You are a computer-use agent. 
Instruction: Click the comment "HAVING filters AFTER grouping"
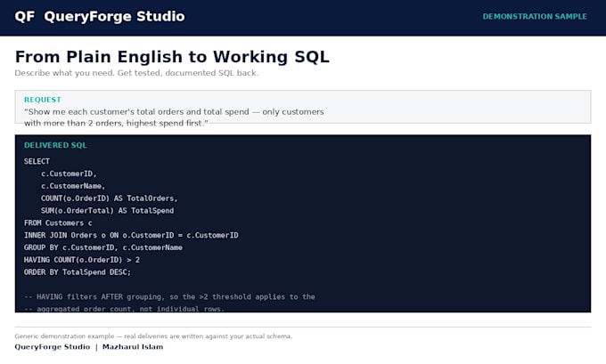tap(169, 297)
